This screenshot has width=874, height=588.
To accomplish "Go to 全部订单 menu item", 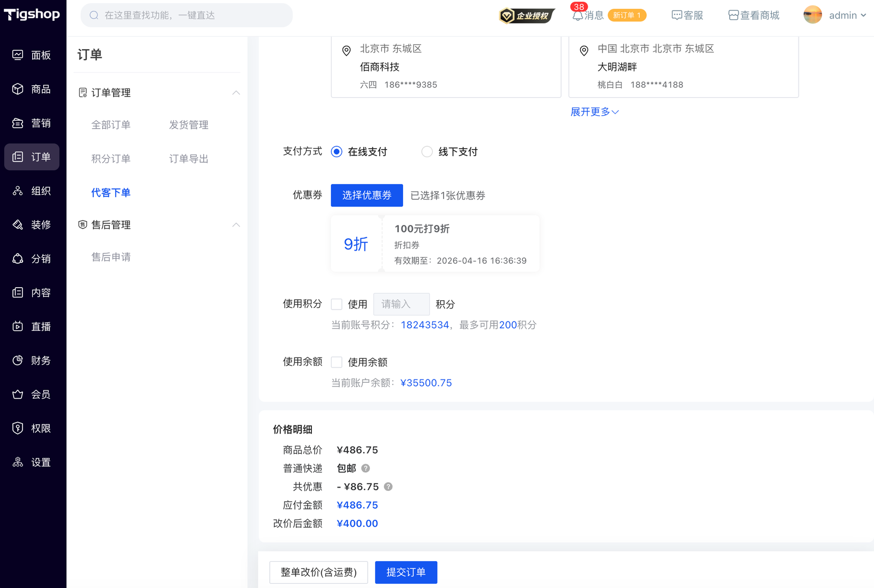I will click(x=111, y=125).
